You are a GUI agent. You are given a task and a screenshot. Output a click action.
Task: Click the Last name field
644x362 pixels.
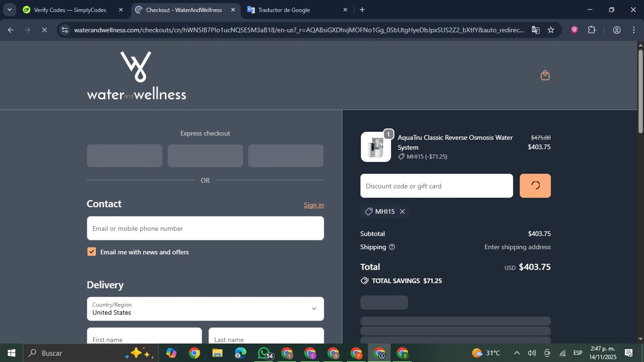click(x=266, y=336)
